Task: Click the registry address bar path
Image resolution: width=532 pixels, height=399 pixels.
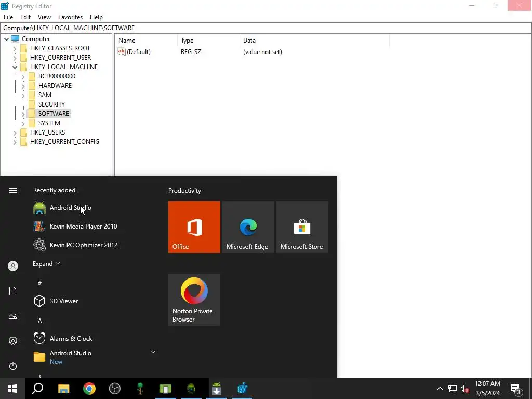Action: pos(265,28)
